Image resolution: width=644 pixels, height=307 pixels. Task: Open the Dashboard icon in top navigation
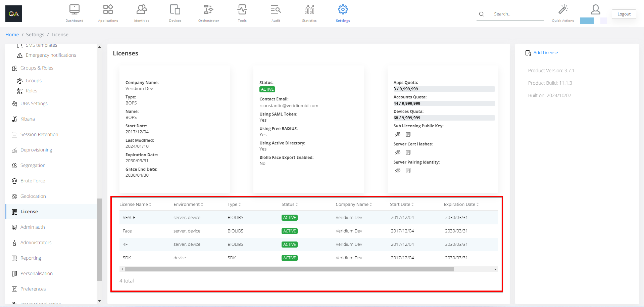74,10
